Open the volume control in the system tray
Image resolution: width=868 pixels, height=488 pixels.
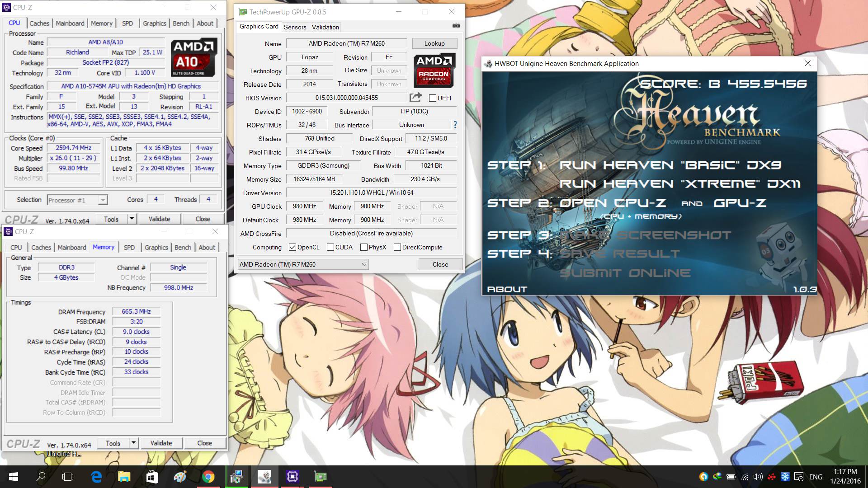[x=758, y=477]
